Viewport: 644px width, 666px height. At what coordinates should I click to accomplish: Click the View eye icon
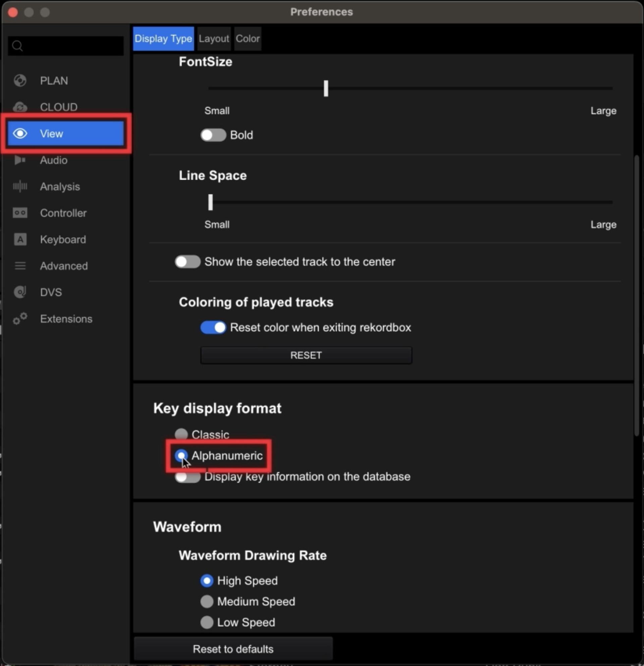20,133
